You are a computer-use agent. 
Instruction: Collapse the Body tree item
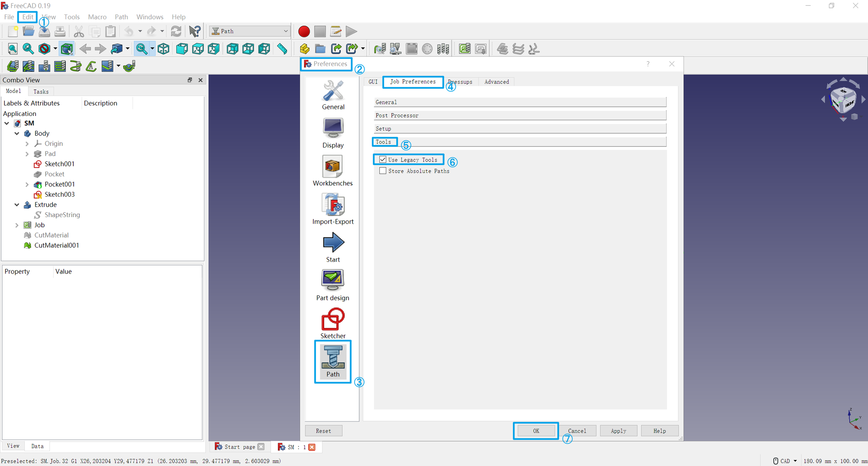[x=17, y=133]
